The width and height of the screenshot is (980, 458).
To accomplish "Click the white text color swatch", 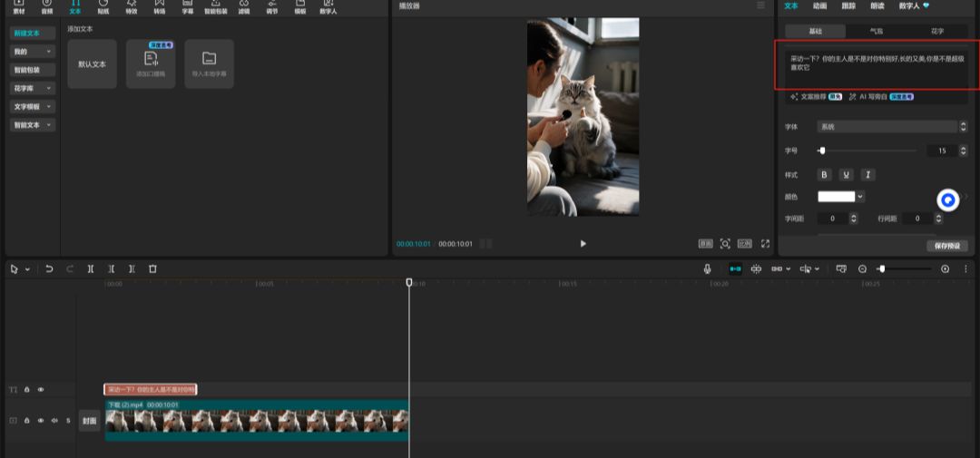I will click(x=837, y=196).
